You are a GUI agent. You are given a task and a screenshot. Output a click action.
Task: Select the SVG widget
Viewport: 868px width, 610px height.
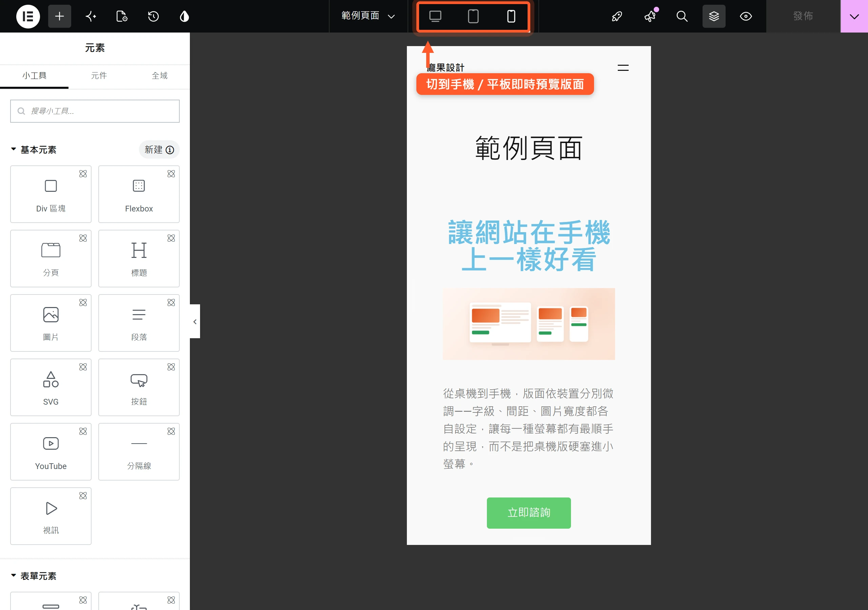pyautogui.click(x=51, y=387)
